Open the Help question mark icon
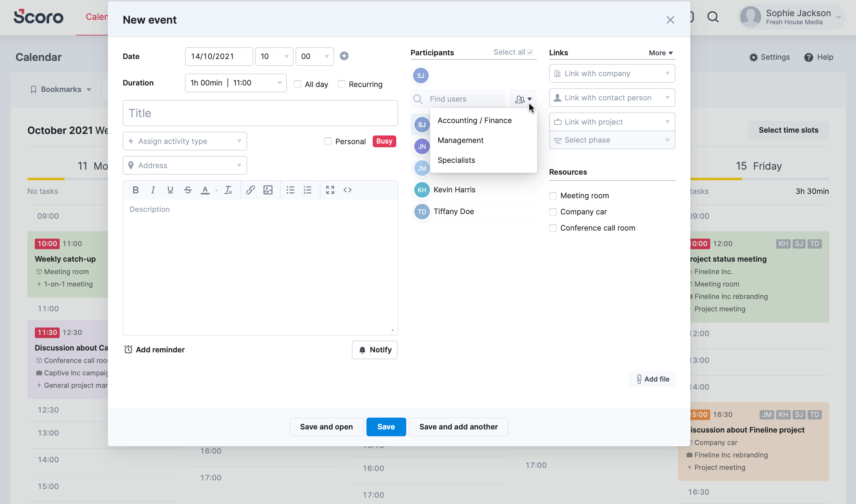Image resolution: width=856 pixels, height=504 pixels. pyautogui.click(x=809, y=57)
